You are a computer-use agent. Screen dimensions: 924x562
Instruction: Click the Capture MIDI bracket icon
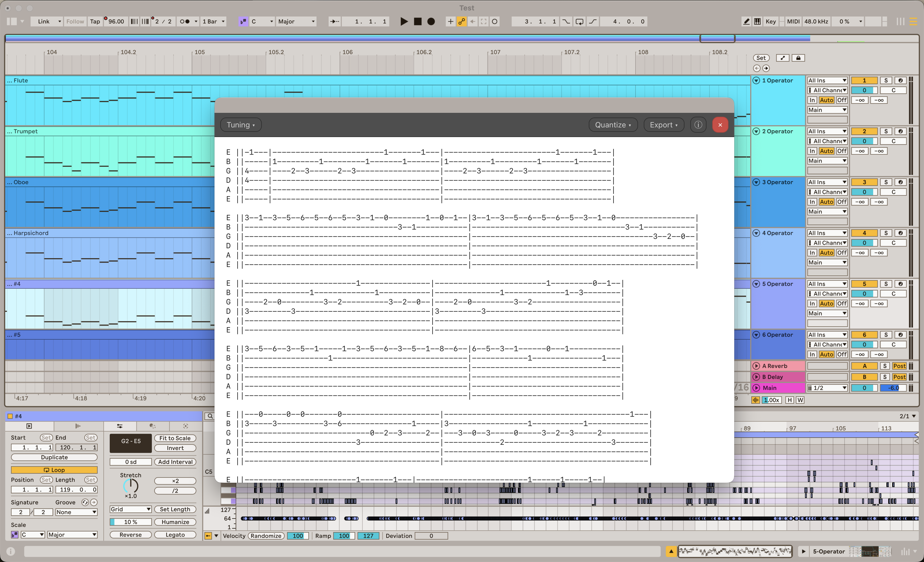click(484, 22)
